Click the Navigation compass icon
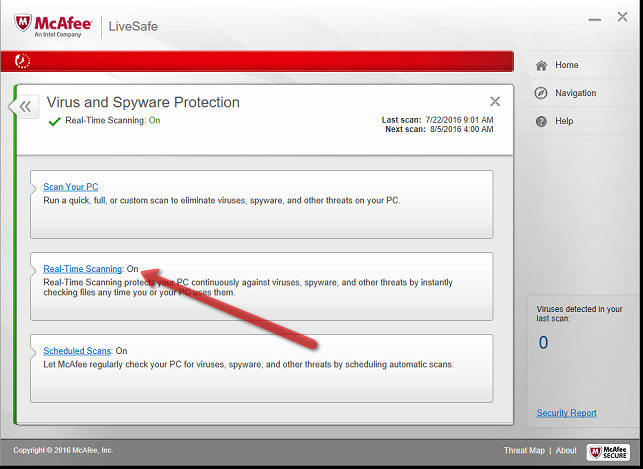 tap(541, 93)
